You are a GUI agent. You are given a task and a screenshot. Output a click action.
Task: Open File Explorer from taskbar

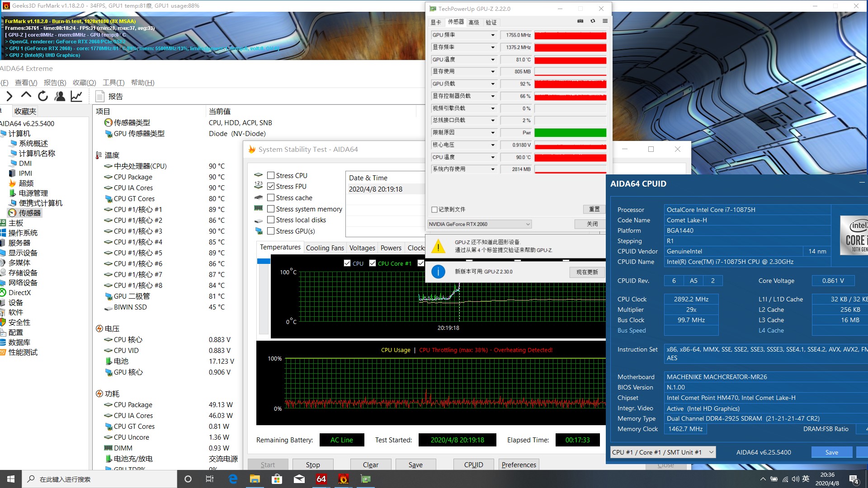(x=255, y=479)
